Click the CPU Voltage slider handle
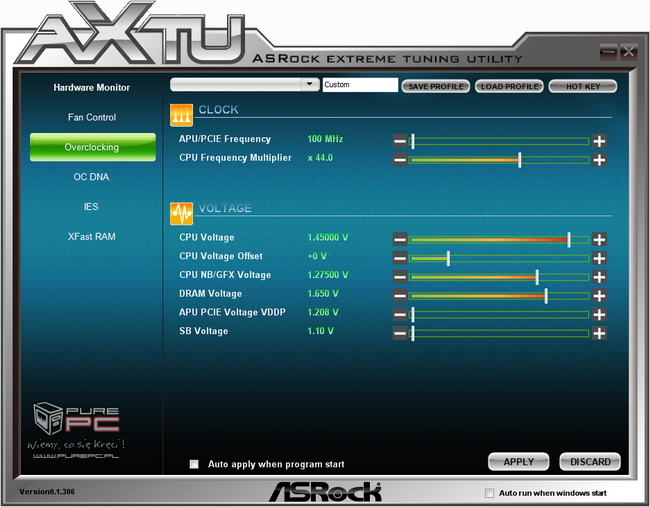The image size is (650, 507). click(569, 240)
